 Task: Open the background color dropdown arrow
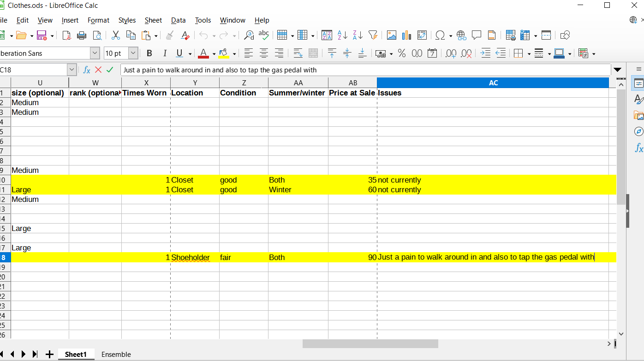234,54
